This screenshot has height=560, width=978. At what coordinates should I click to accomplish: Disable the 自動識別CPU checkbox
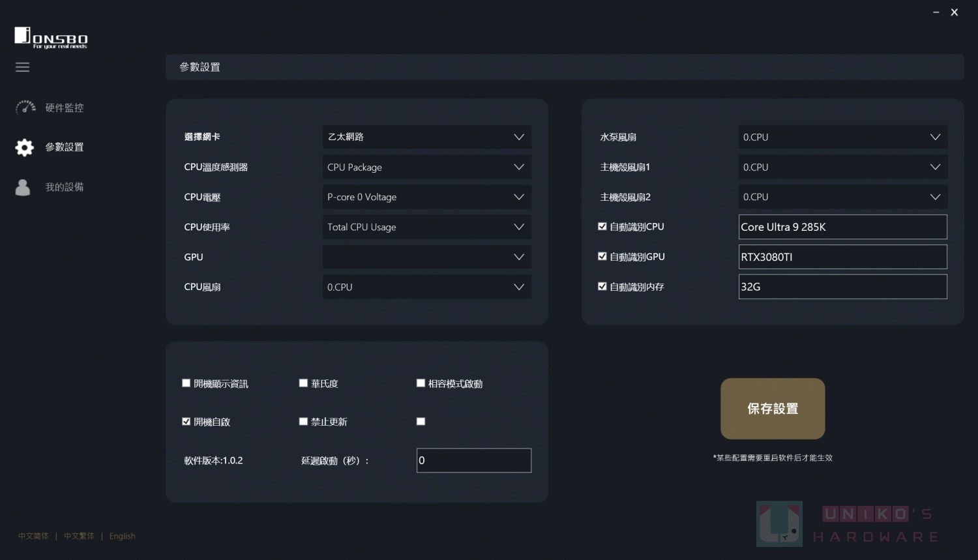602,227
